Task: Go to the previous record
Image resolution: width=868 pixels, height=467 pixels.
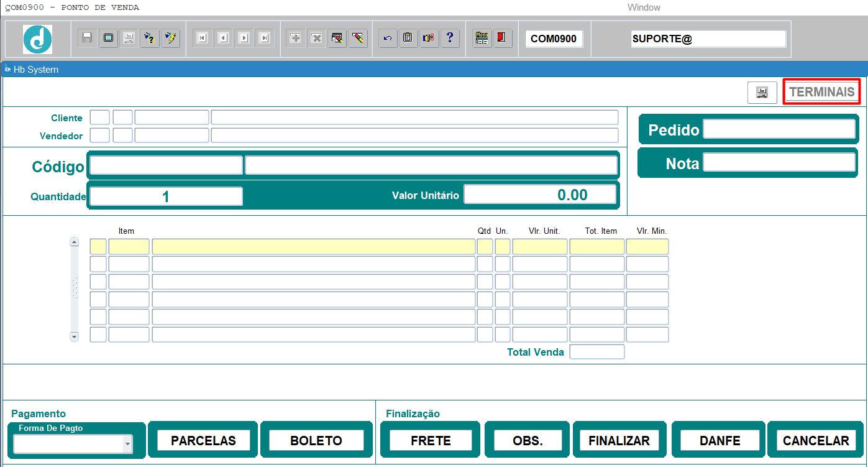Action: click(224, 39)
